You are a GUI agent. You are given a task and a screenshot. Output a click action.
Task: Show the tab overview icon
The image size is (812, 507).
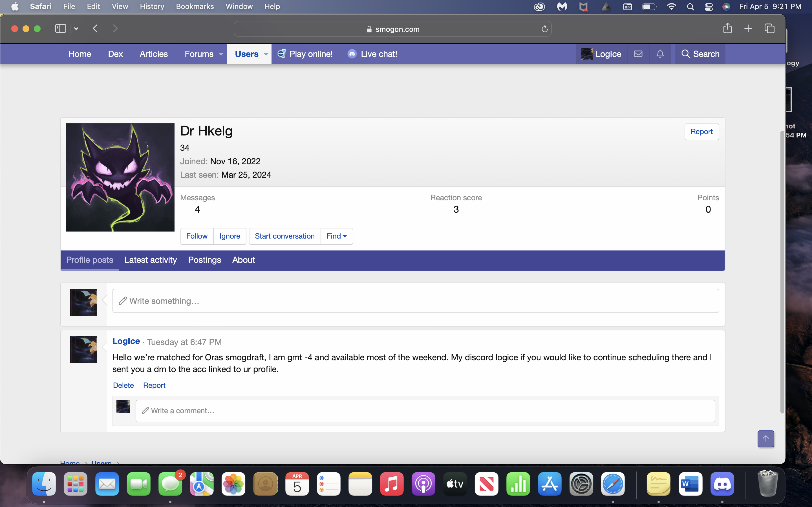(x=769, y=28)
